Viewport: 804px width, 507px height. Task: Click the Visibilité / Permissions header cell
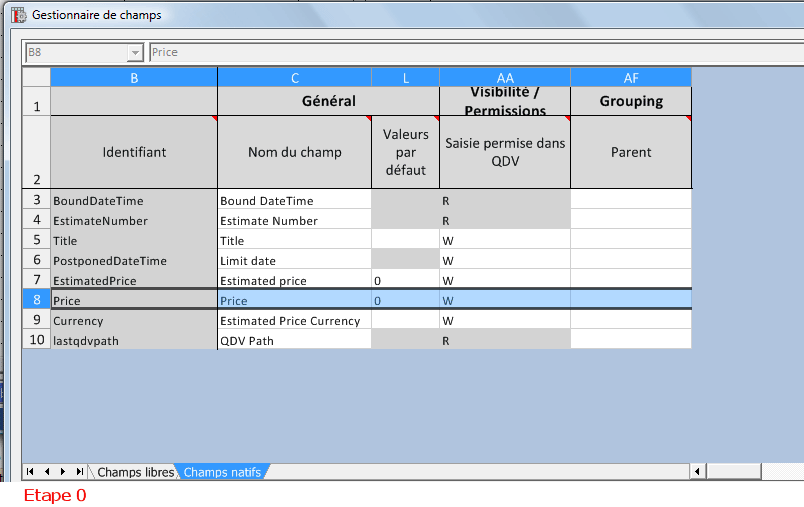click(505, 101)
